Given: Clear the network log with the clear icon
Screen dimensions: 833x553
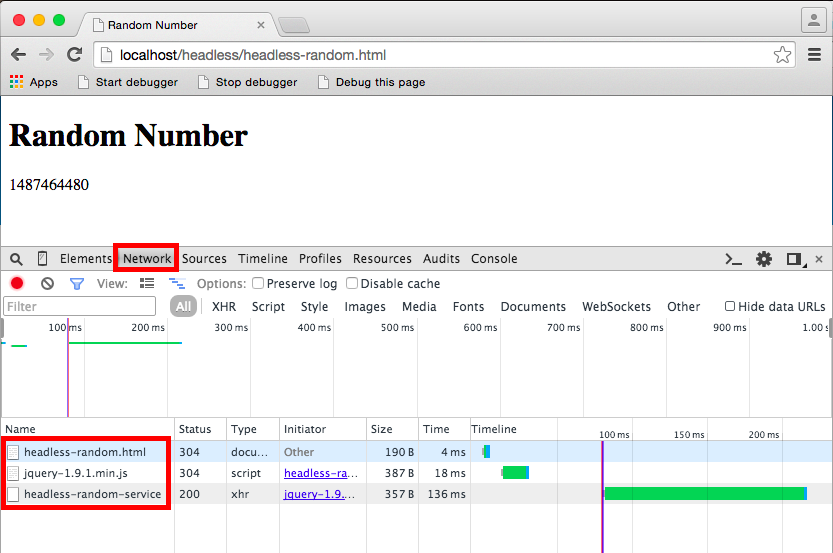Looking at the screenshot, I should pyautogui.click(x=47, y=284).
